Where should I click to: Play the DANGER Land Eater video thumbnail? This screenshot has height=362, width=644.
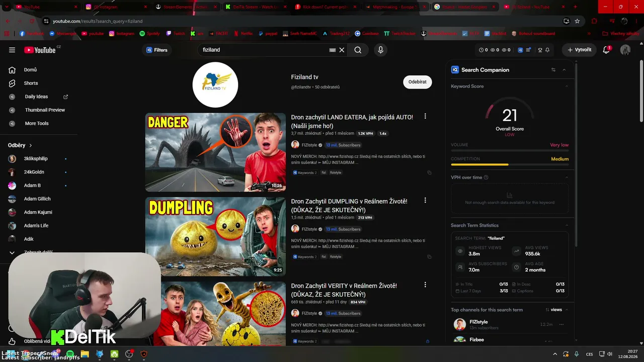[215, 152]
